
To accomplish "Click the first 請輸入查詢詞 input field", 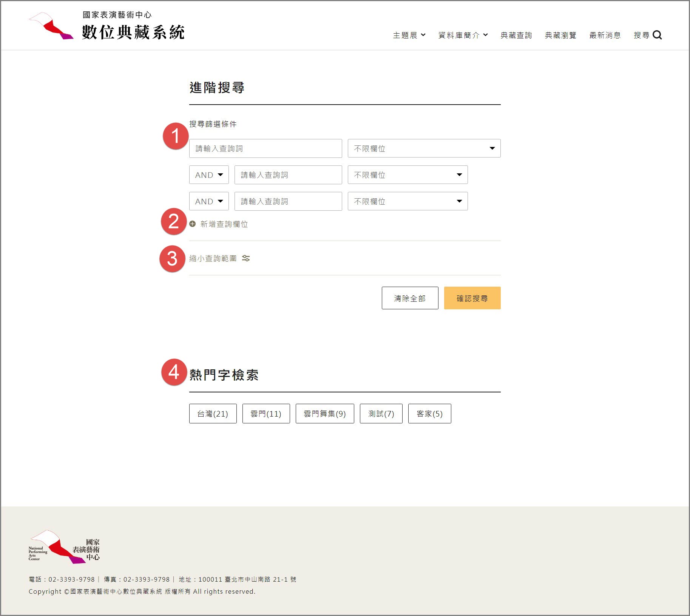I will 266,148.
